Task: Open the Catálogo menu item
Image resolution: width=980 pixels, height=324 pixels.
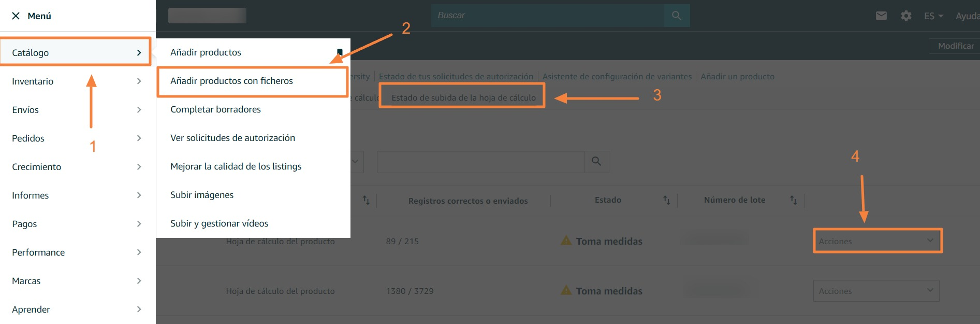Action: [x=76, y=52]
